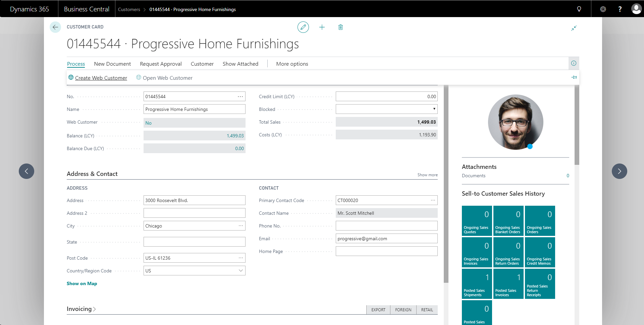The width and height of the screenshot is (644, 325).
Task: Open the Ongoing Sales Return Orders tile
Action: point(508,252)
